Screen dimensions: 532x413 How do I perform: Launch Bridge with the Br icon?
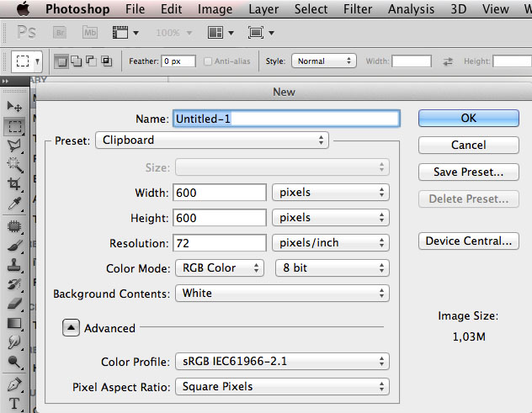coord(61,33)
